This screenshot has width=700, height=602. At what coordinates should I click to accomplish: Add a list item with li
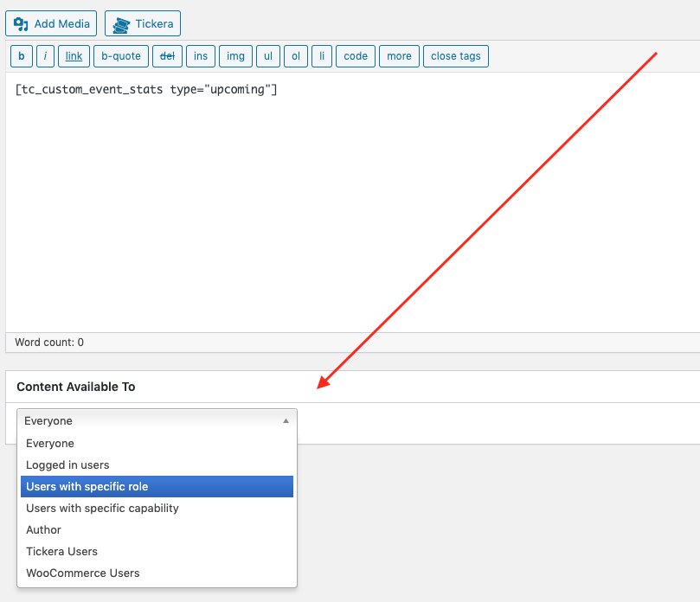[322, 56]
